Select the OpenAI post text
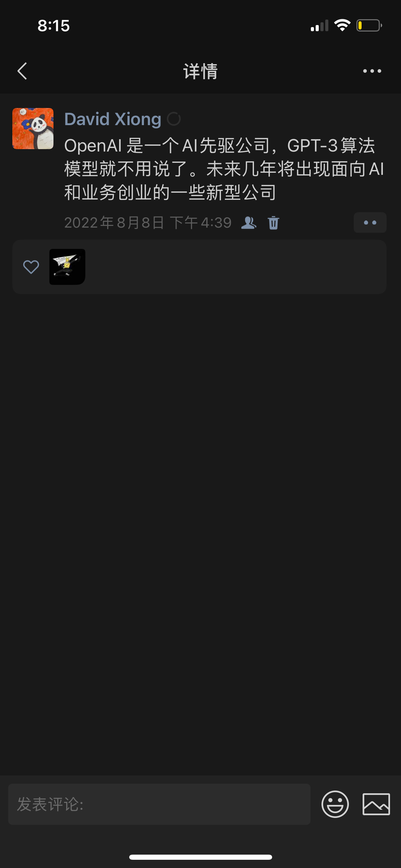Image resolution: width=401 pixels, height=868 pixels. (224, 169)
